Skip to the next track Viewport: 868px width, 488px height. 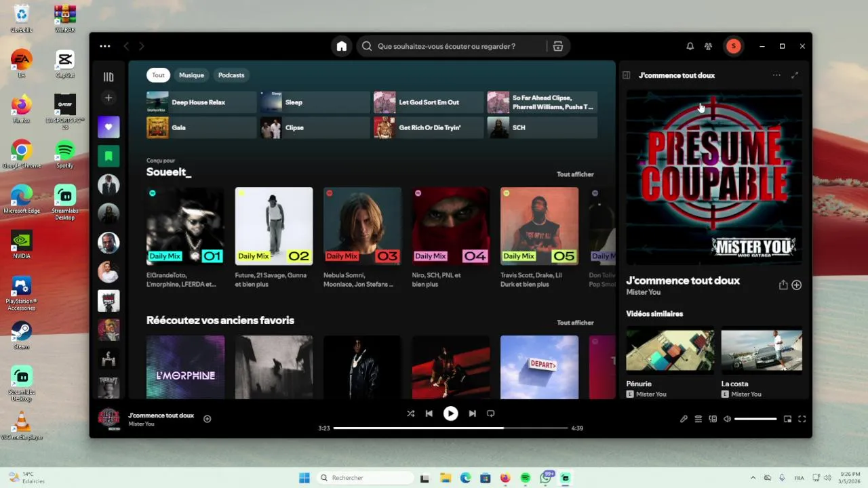[x=472, y=413]
